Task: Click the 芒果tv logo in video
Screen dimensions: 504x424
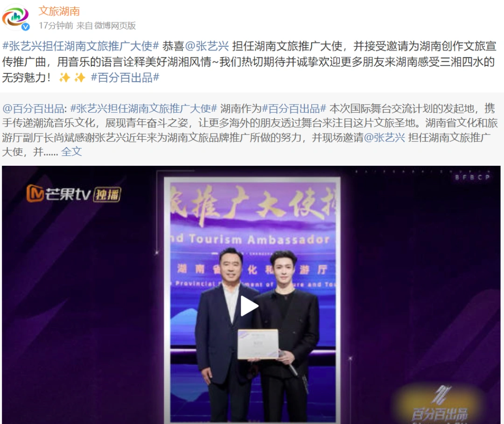Action: (58, 194)
